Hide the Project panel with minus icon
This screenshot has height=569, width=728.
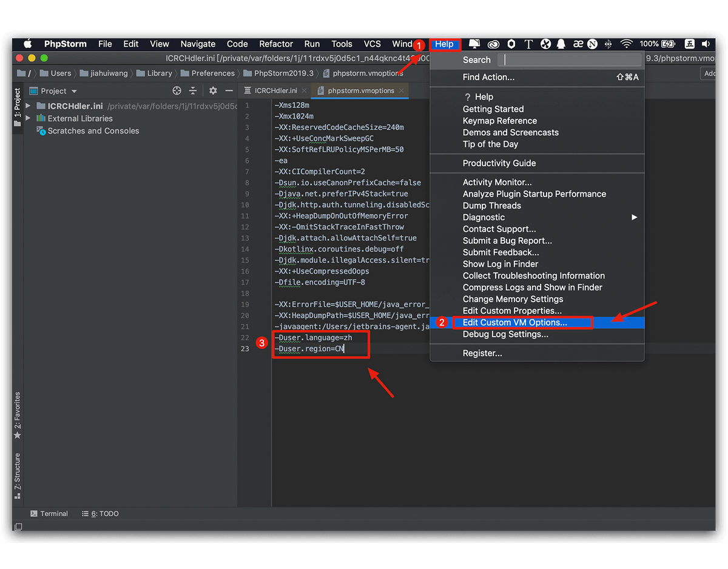coord(229,90)
